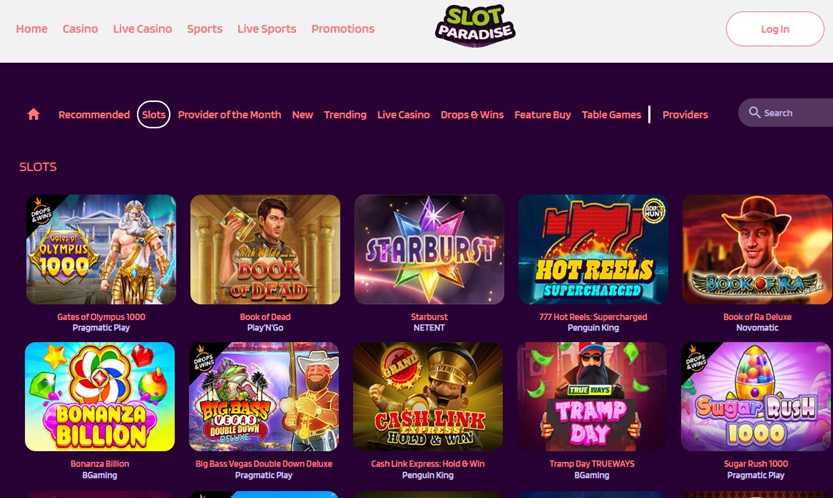Open the Gates of Olympus 1000 game thumbnail
833x498 pixels.
point(101,249)
